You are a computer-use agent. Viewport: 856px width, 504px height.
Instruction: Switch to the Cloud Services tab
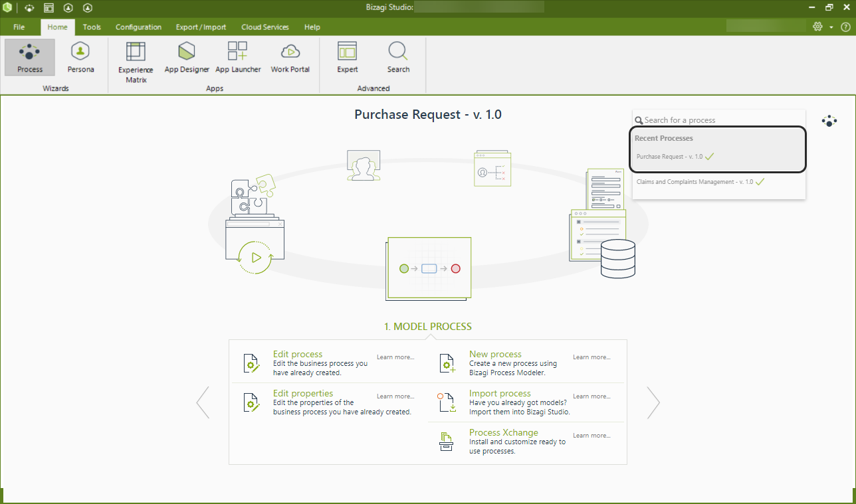click(265, 27)
